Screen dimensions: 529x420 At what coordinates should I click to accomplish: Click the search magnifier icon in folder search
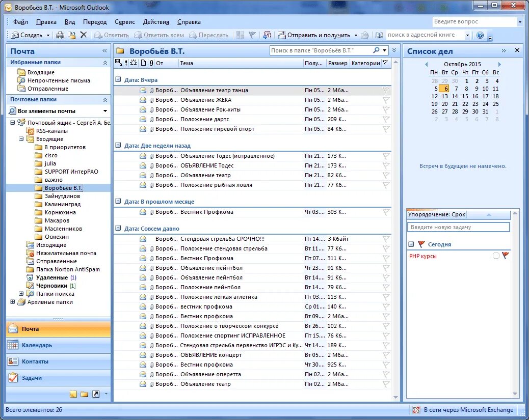[x=376, y=50]
